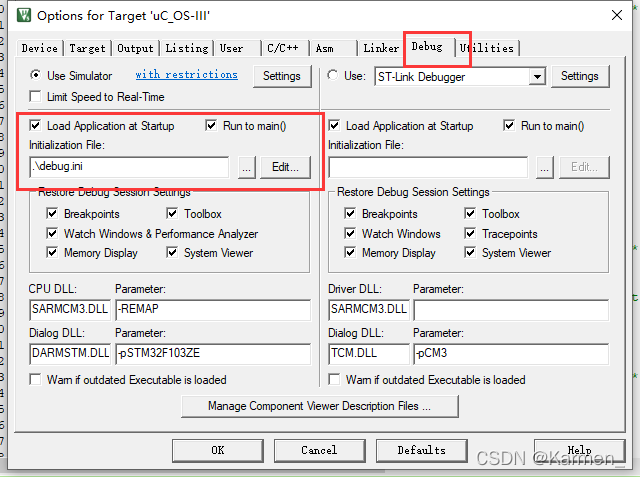Enable simulator Warn if outdated Executable

click(36, 379)
